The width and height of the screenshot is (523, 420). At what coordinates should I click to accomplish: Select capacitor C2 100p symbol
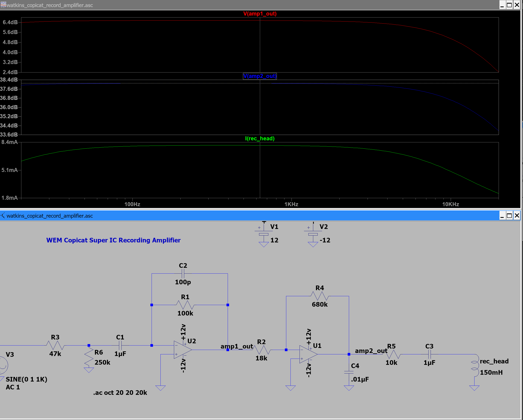pos(183,274)
